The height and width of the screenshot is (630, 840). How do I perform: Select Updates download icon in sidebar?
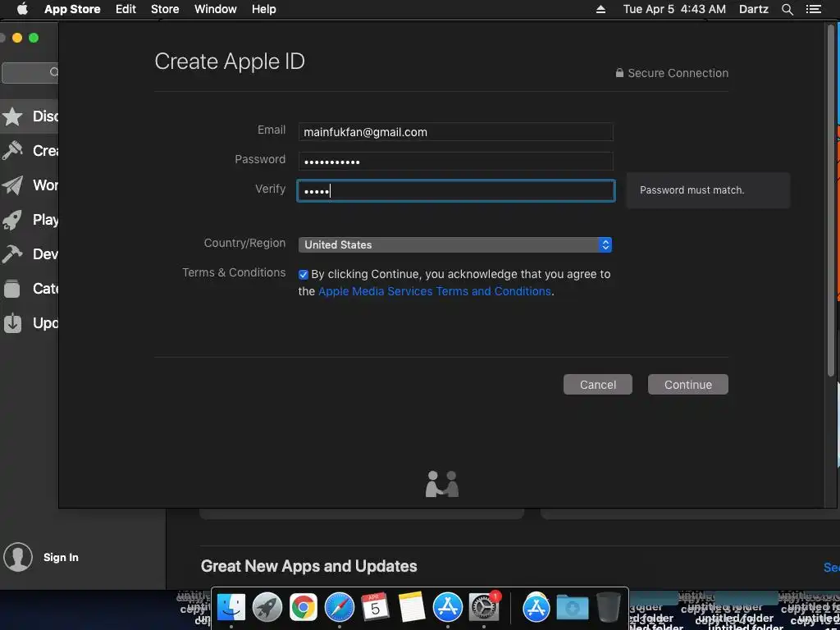tap(12, 323)
